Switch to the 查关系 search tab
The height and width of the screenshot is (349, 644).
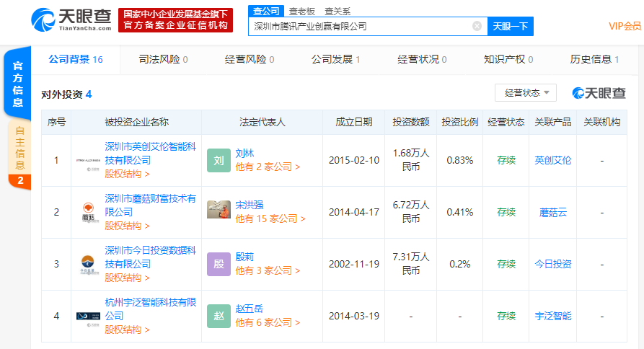pos(338,12)
